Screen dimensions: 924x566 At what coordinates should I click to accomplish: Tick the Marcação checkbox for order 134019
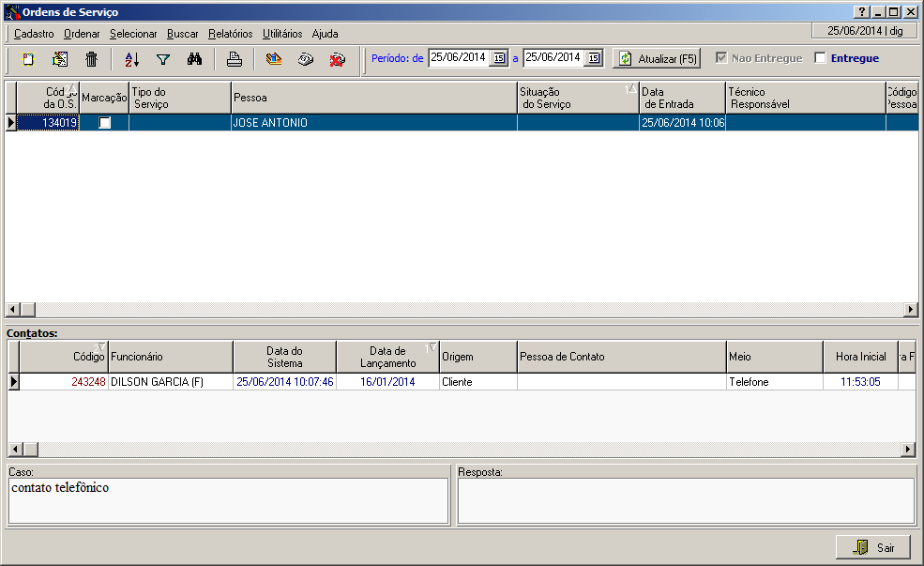[105, 123]
